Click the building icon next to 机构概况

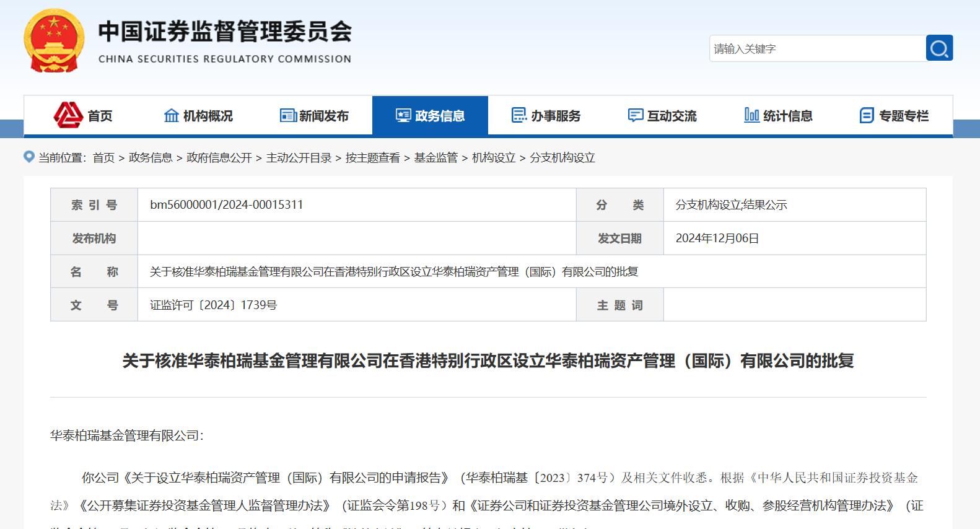[x=171, y=115]
